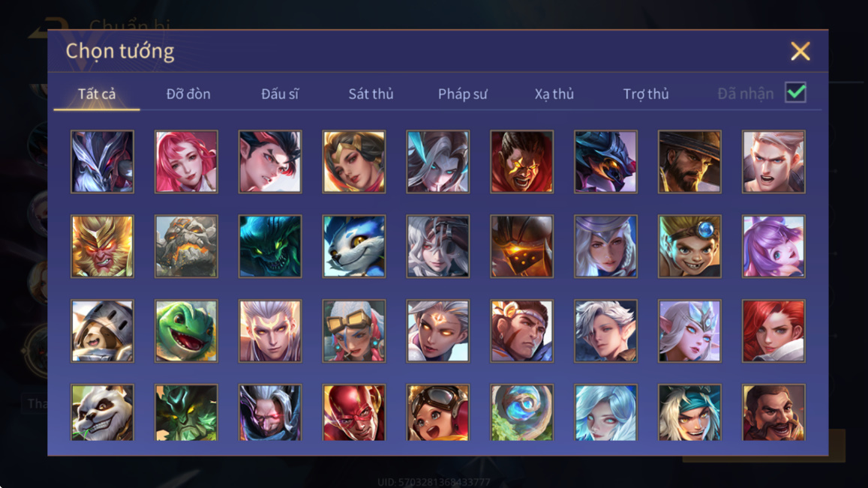Switch to the Đỡ đòn tab

point(188,94)
